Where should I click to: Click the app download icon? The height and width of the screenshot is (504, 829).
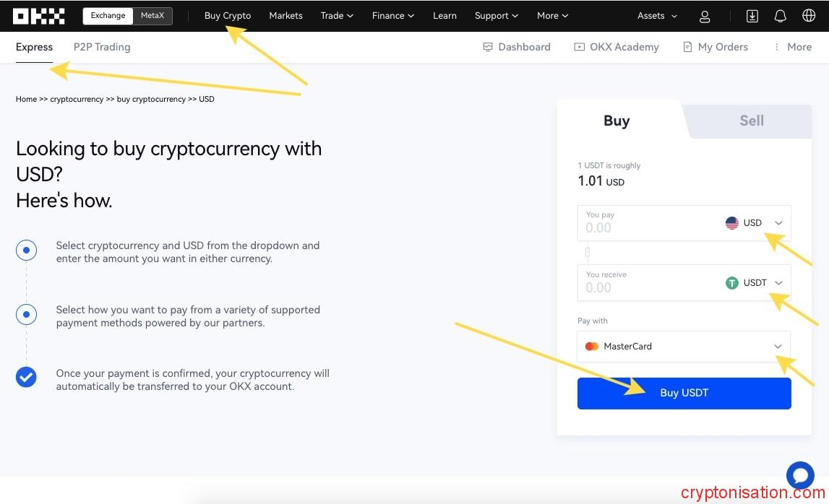click(x=752, y=15)
